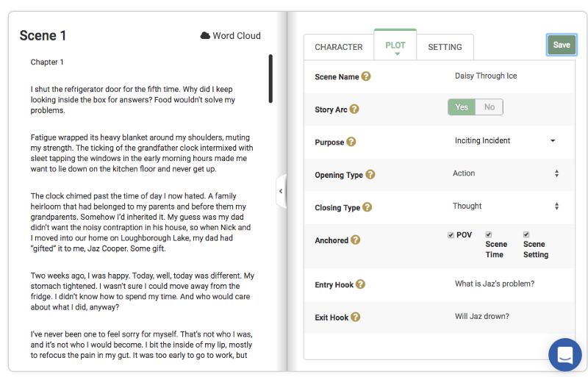Open the Word Cloud view

pos(230,35)
